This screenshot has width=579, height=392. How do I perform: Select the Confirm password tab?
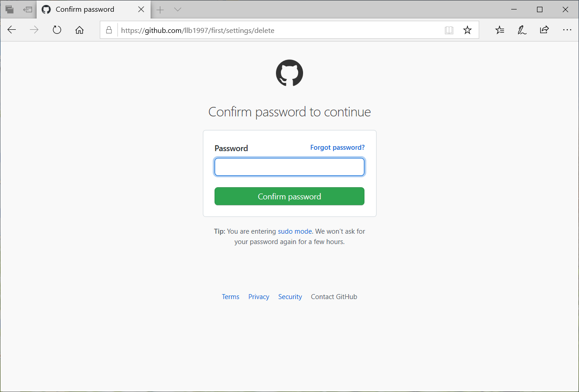pyautogui.click(x=94, y=9)
